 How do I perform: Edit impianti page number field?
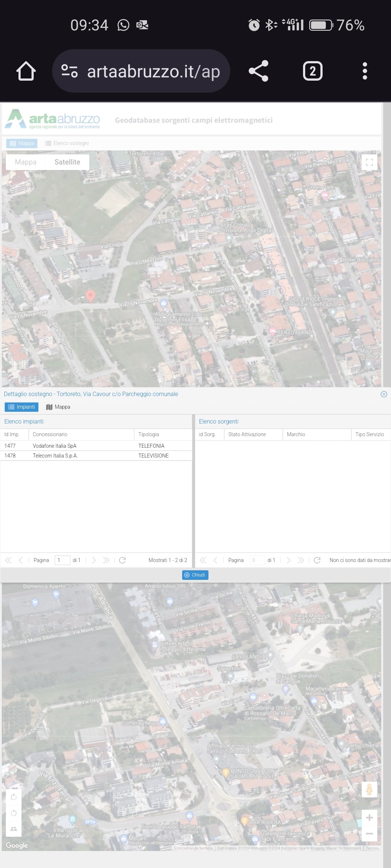click(x=62, y=560)
